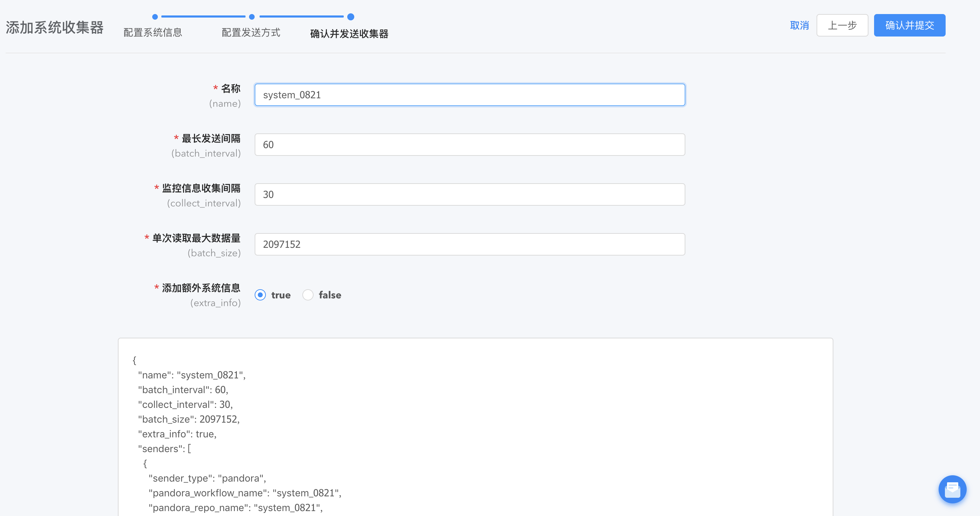This screenshot has width=980, height=516.
Task: Click the "pandora_workflow_name" JSON line
Action: (x=245, y=493)
